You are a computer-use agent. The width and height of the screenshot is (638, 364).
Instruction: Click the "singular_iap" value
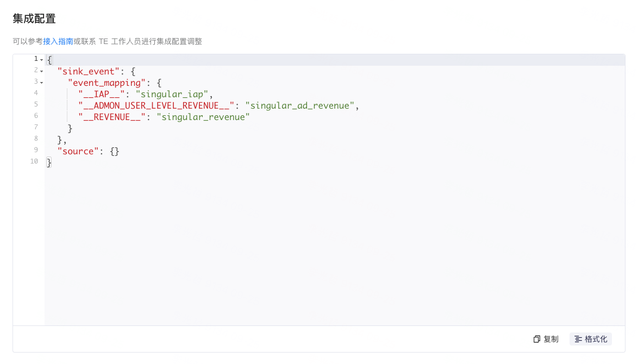point(172,95)
